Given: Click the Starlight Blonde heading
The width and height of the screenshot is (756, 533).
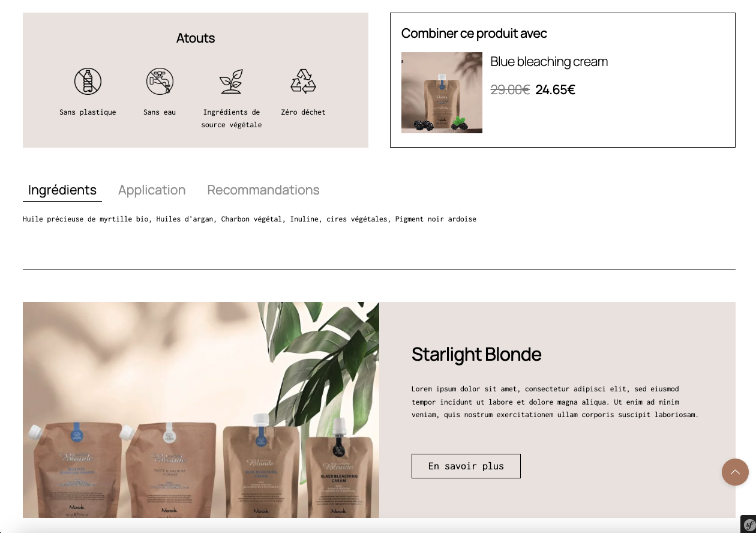Looking at the screenshot, I should pyautogui.click(x=476, y=355).
